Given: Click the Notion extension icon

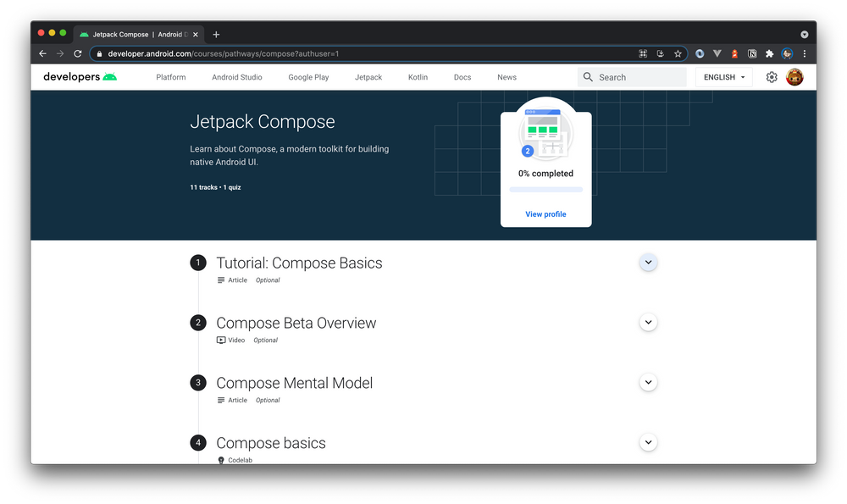Looking at the screenshot, I should point(752,53).
